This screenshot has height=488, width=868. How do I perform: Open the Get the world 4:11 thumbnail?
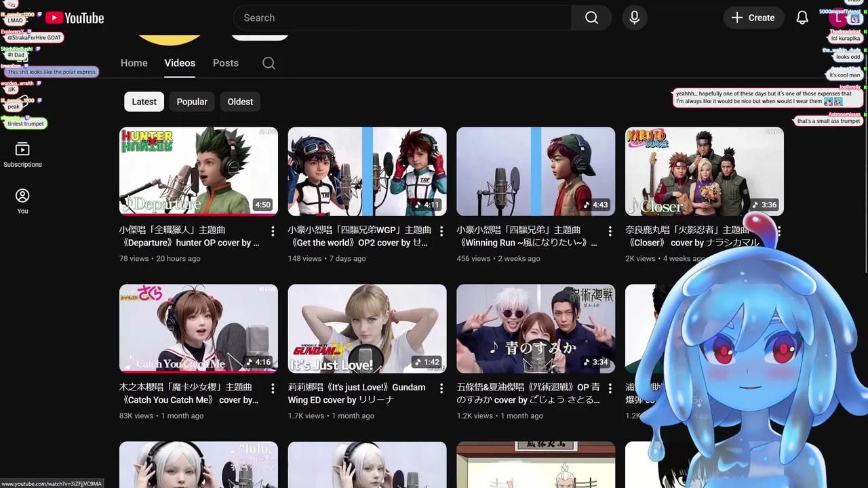click(367, 171)
